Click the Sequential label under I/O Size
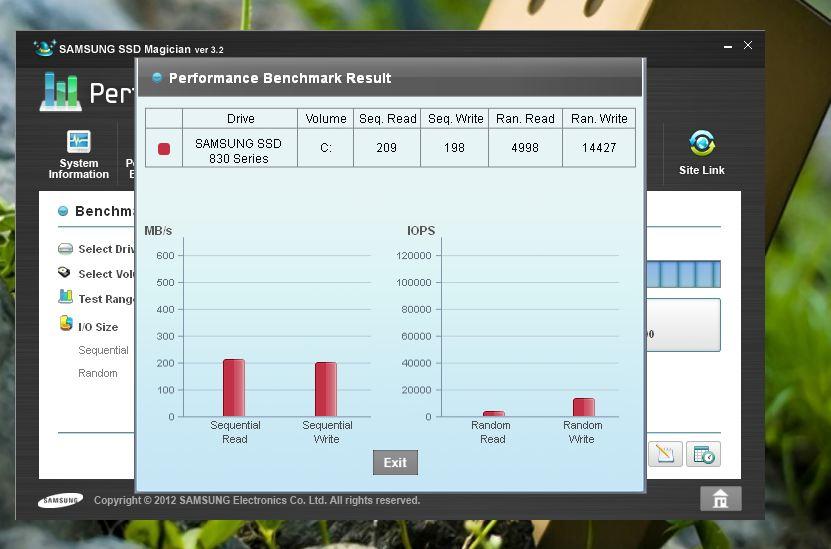 point(103,350)
